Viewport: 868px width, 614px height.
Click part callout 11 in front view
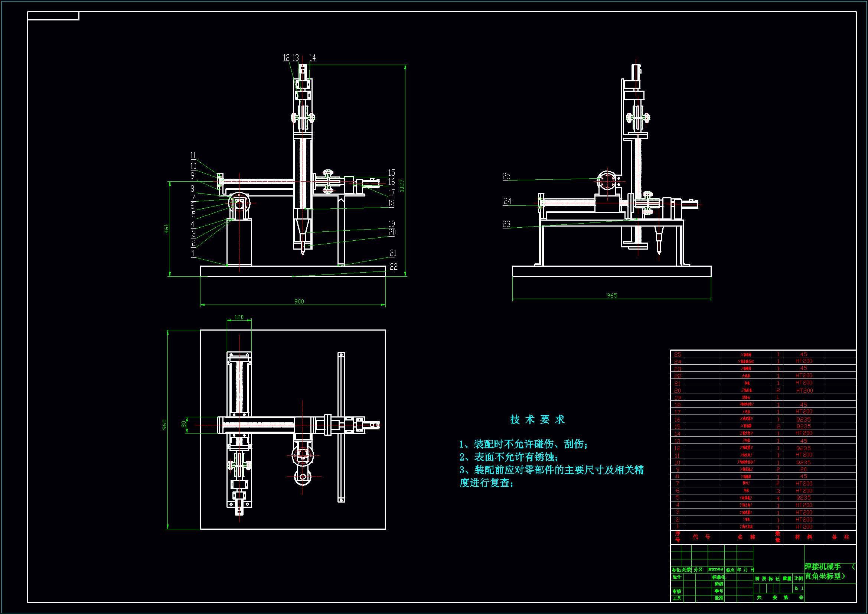point(193,156)
